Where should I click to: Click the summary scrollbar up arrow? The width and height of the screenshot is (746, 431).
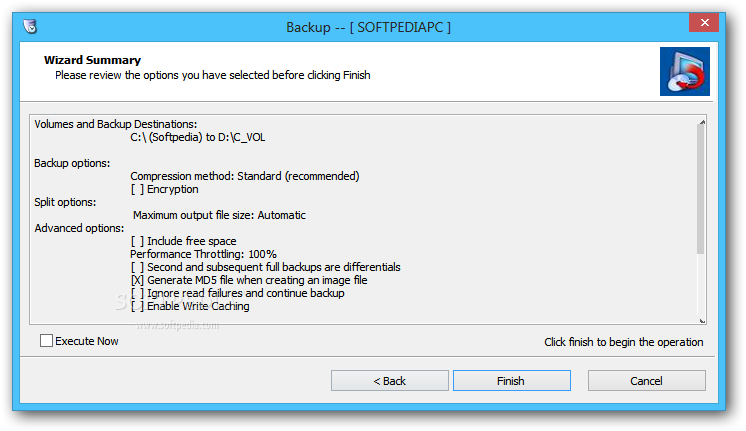pyautogui.click(x=702, y=122)
